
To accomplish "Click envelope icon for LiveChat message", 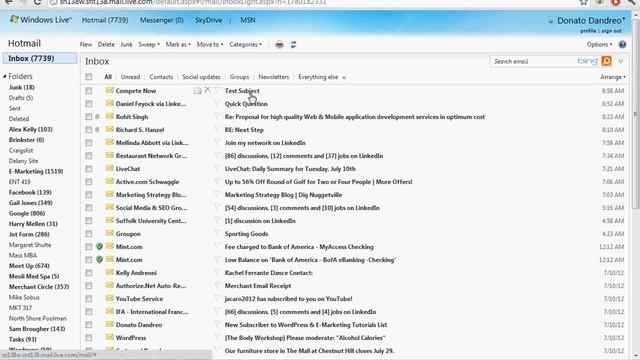I will click(109, 168).
